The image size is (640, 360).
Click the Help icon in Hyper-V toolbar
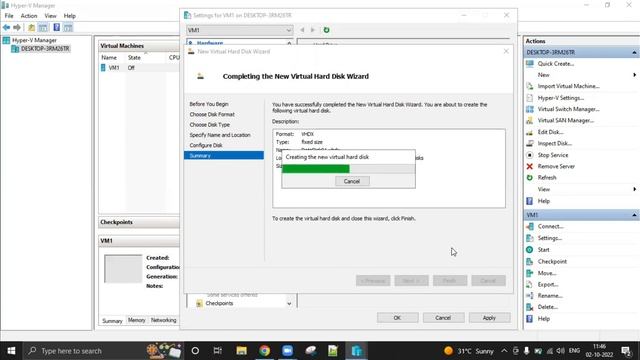(x=56, y=27)
